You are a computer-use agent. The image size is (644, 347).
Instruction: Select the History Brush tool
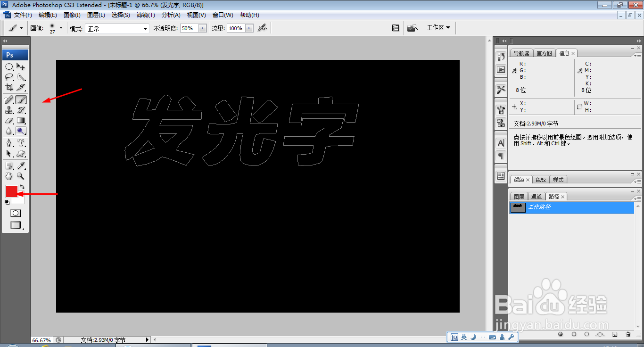(x=21, y=110)
